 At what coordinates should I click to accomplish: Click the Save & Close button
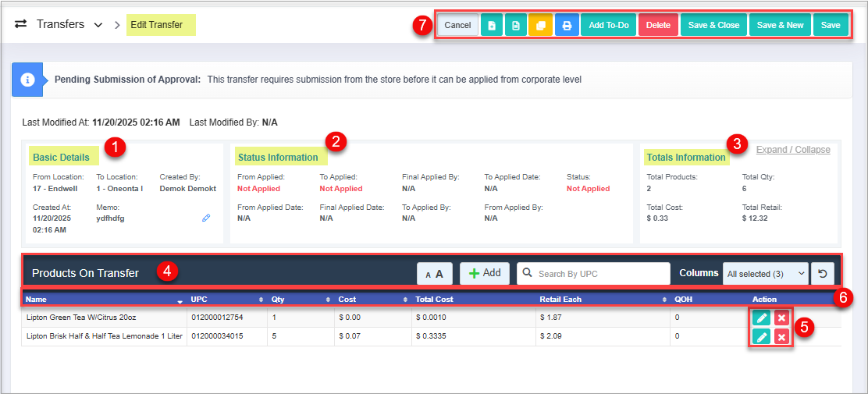pyautogui.click(x=713, y=25)
